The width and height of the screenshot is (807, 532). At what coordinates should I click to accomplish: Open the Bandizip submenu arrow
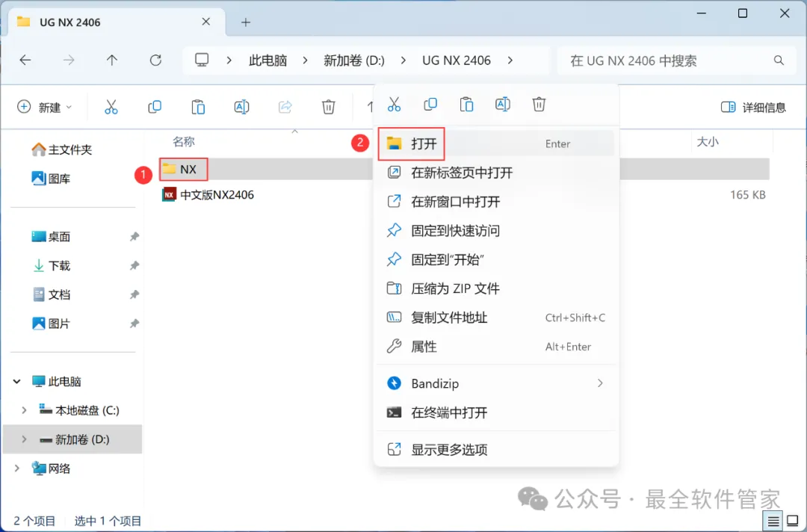coord(600,383)
